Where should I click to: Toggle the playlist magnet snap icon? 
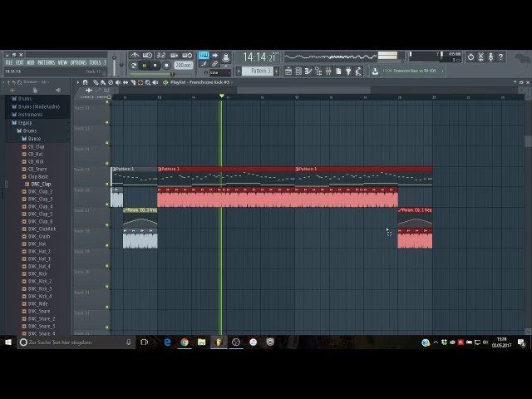tap(85, 82)
